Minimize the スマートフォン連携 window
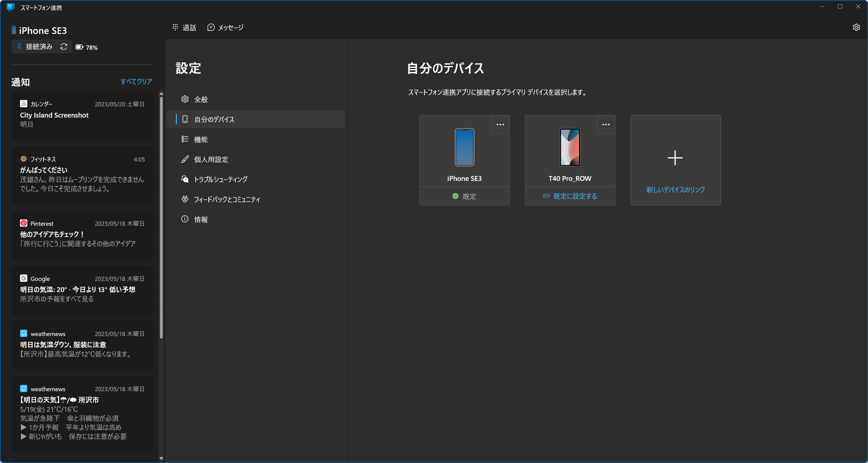This screenshot has height=463, width=868. pos(822,7)
